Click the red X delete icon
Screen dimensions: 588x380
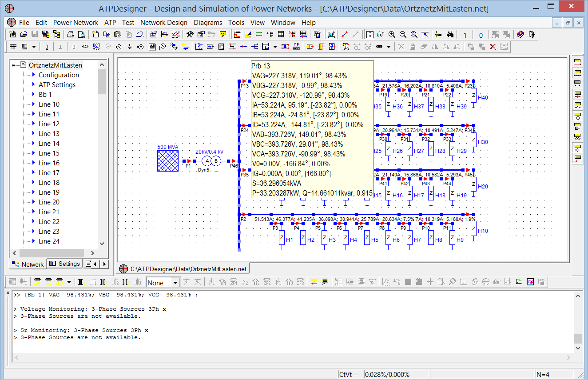click(x=493, y=46)
